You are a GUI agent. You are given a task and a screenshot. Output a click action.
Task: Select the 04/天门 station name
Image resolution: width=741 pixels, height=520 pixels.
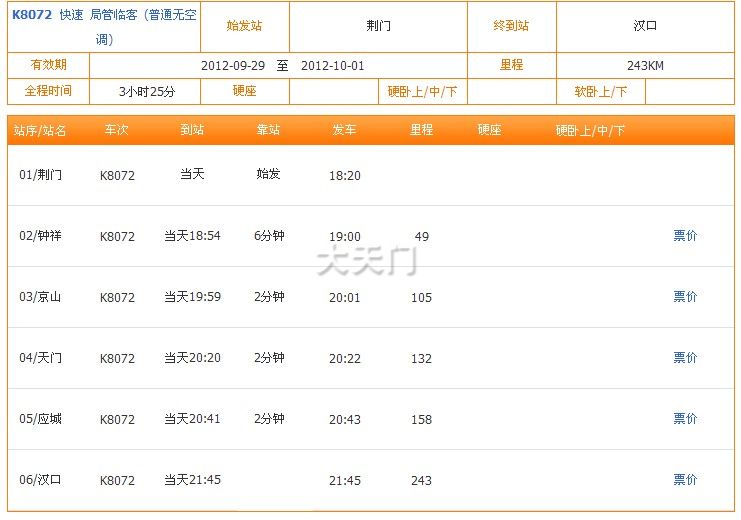[x=41, y=358]
